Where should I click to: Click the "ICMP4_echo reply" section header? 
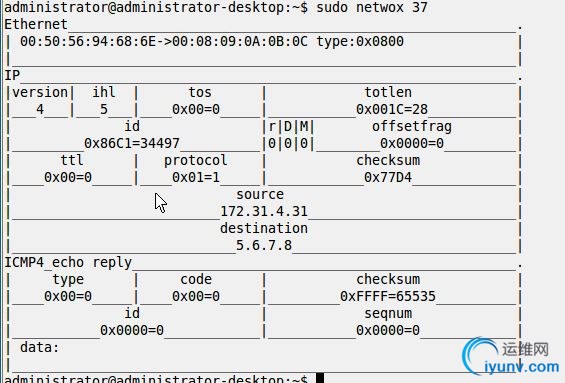68,263
